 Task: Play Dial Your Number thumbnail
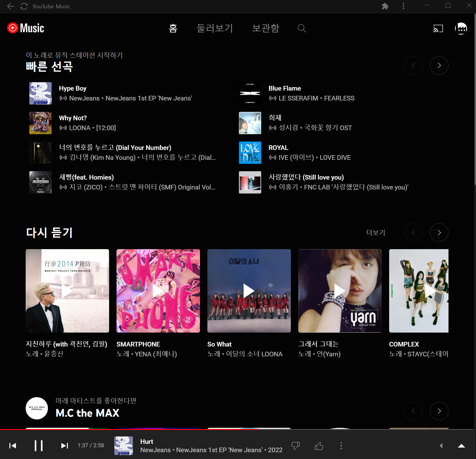40,153
